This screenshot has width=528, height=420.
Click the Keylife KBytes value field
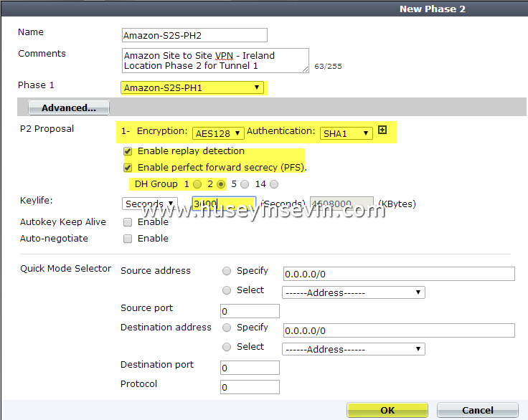[x=341, y=204]
